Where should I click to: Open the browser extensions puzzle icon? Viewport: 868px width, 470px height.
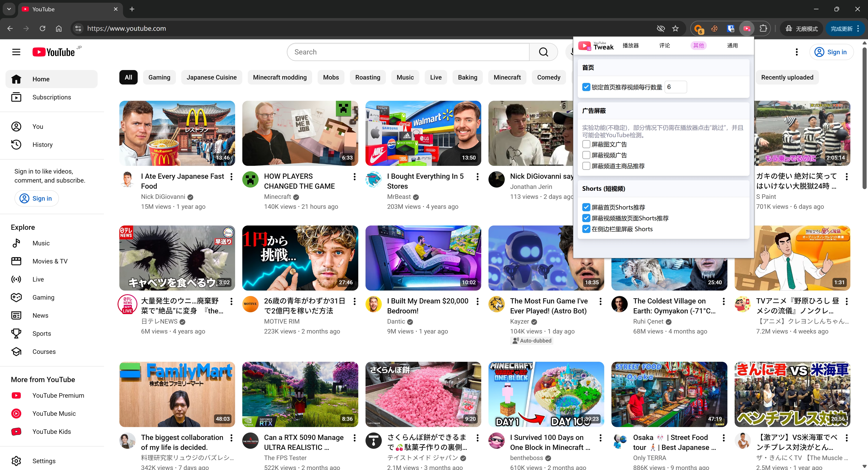pyautogui.click(x=763, y=29)
